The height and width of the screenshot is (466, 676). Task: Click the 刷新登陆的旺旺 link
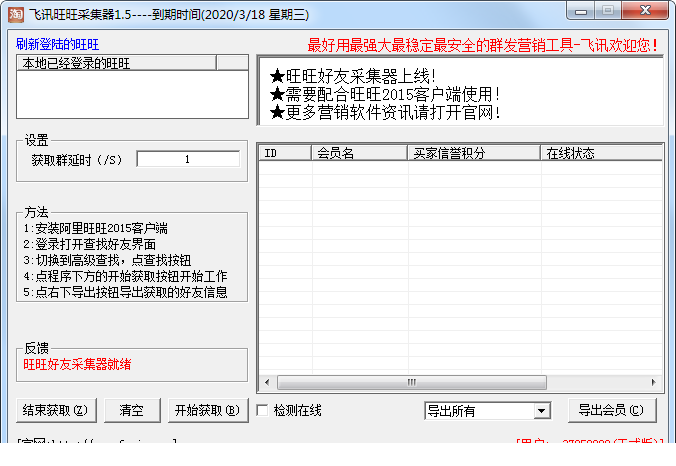pos(57,44)
